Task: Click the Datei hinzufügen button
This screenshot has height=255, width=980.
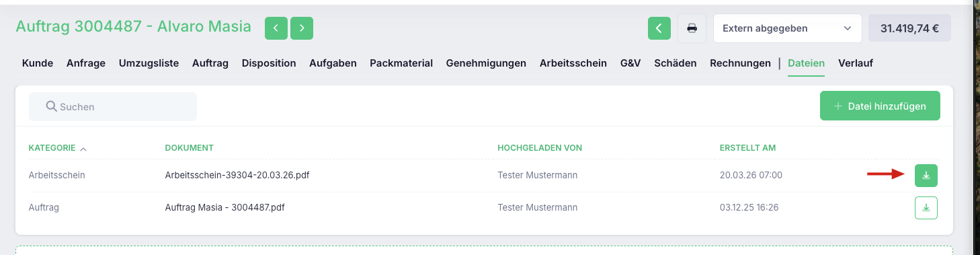Action: pyautogui.click(x=880, y=106)
